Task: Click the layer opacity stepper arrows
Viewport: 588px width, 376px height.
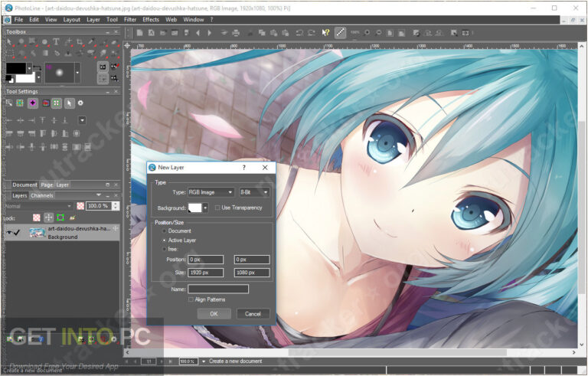Action: point(116,206)
